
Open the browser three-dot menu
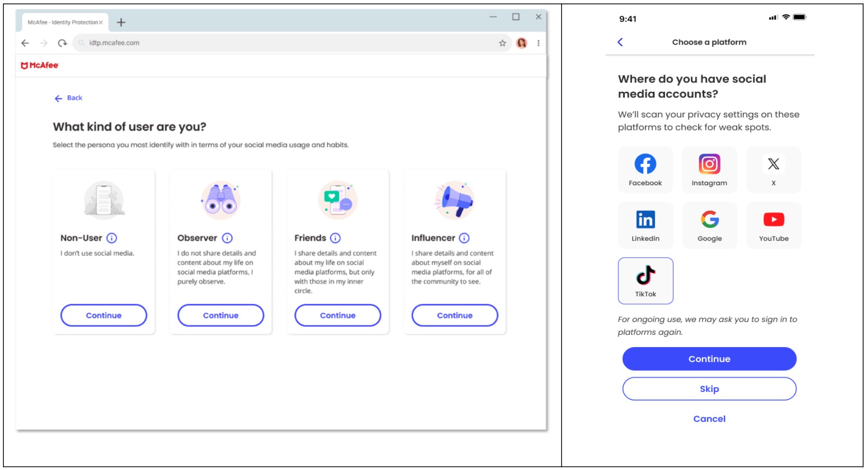(x=538, y=43)
